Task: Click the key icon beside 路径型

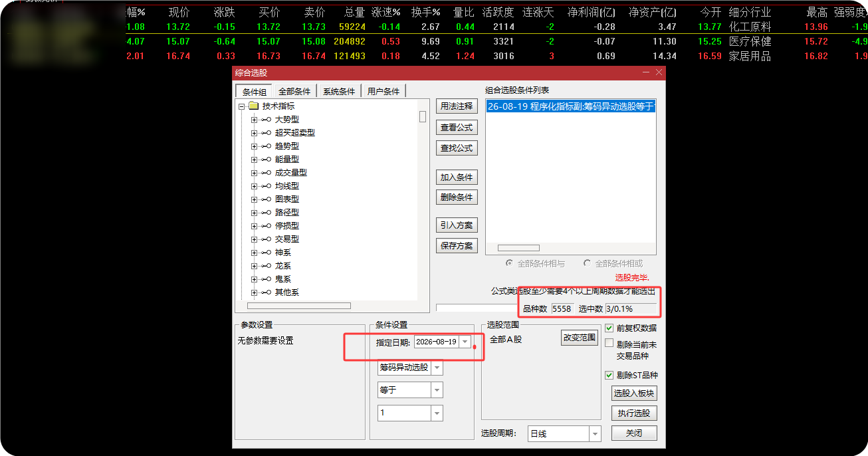Action: (x=266, y=213)
